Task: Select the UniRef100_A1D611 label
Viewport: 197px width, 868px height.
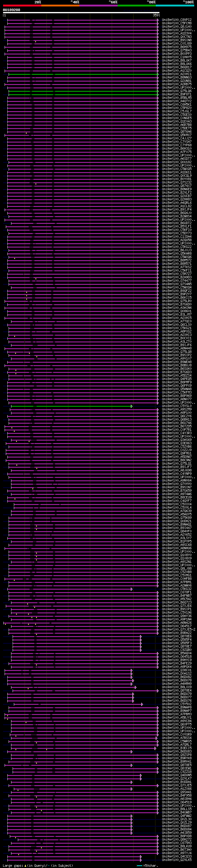Action: coord(177,172)
